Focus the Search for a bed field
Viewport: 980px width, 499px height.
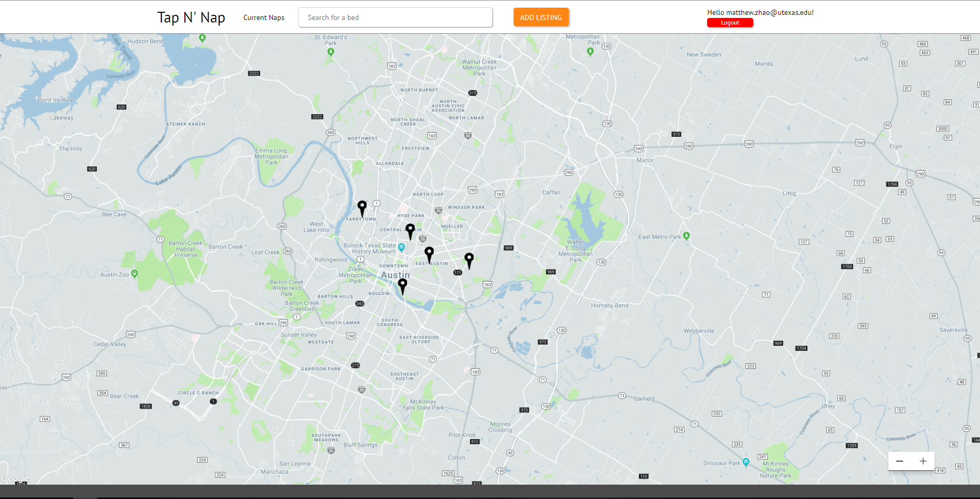point(395,17)
